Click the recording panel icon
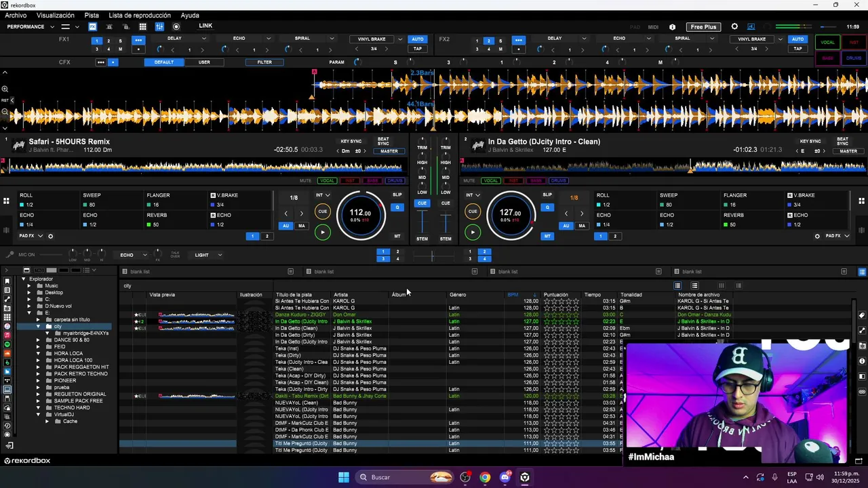 pos(176,26)
